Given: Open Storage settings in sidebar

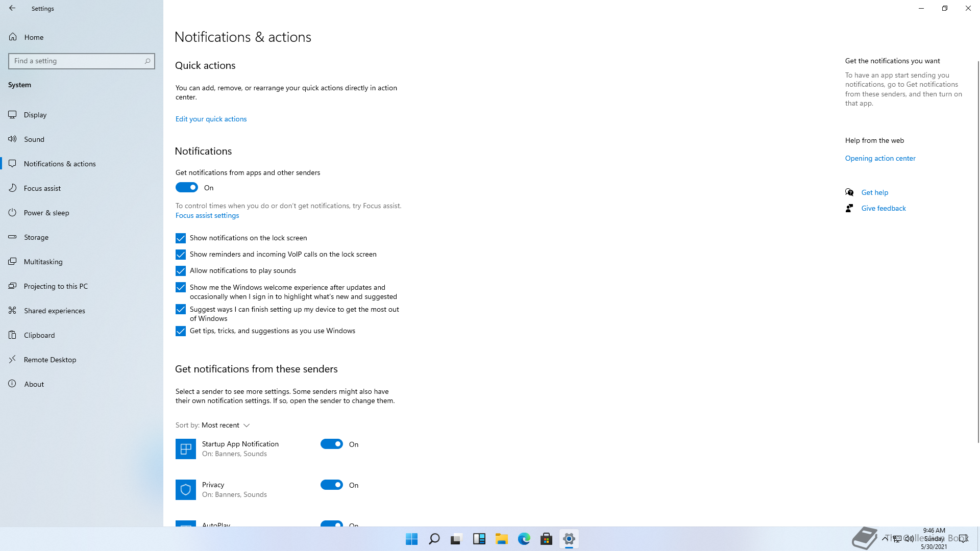Looking at the screenshot, I should [x=82, y=237].
